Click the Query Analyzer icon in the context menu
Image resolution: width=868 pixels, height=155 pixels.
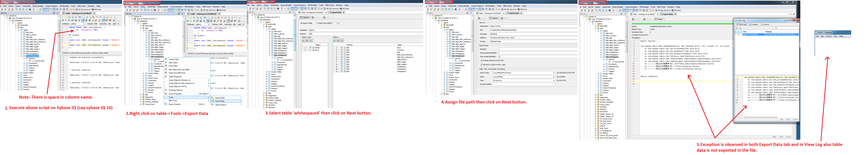click(166, 104)
